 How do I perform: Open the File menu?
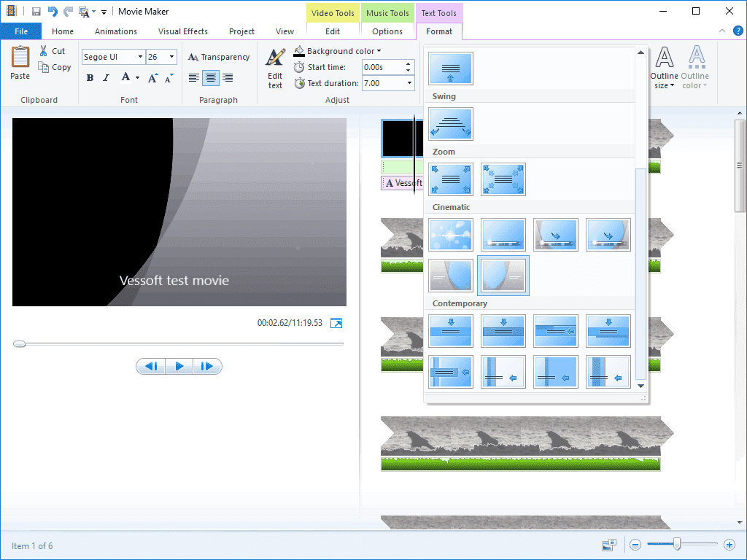(21, 31)
